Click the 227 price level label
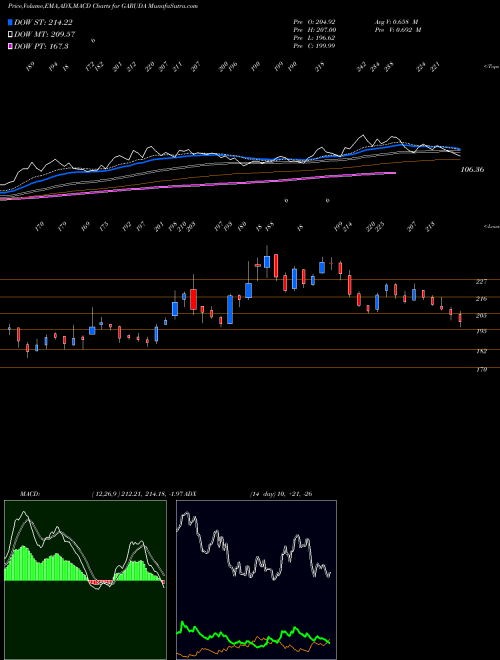The height and width of the screenshot is (660, 500). click(x=481, y=282)
